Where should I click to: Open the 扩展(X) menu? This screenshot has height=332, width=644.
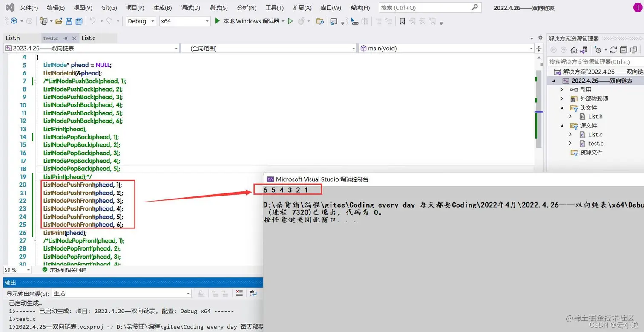coord(302,8)
